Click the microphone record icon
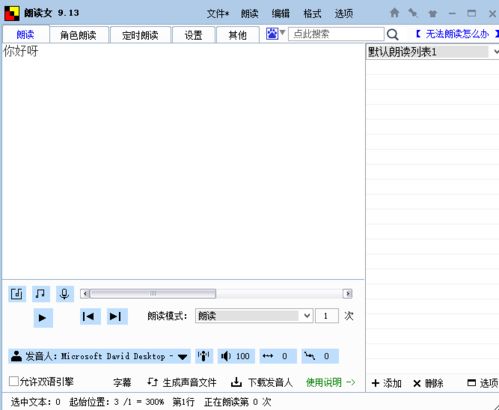Image resolution: width=499 pixels, height=410 pixels. [65, 294]
